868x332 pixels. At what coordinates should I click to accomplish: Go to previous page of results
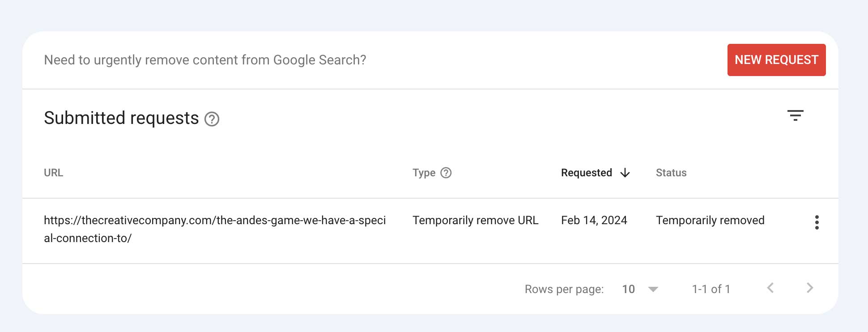770,288
